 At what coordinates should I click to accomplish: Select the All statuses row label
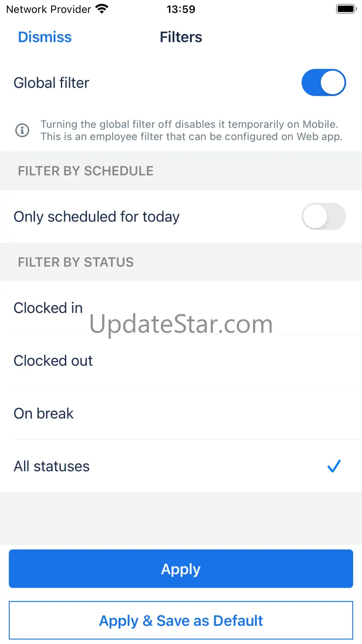point(52,466)
